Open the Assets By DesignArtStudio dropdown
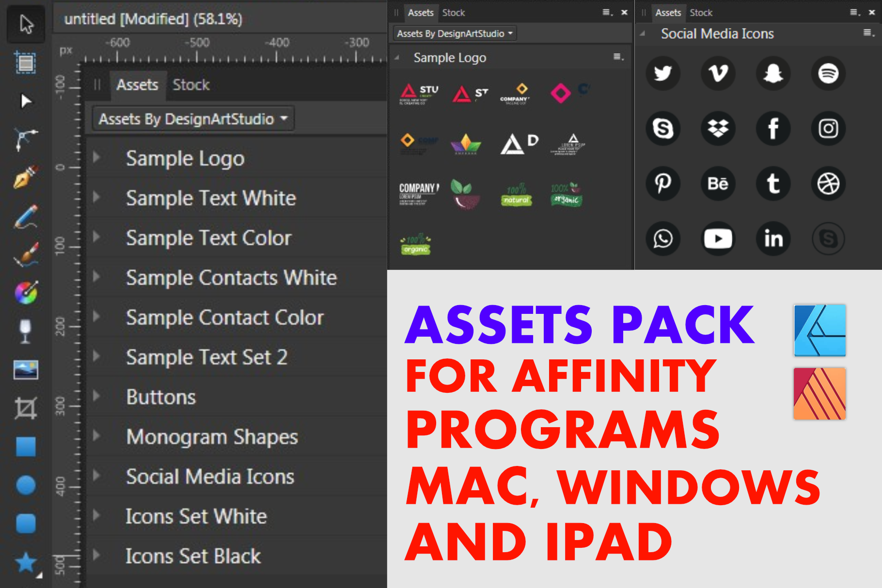The width and height of the screenshot is (882, 588). click(x=193, y=119)
